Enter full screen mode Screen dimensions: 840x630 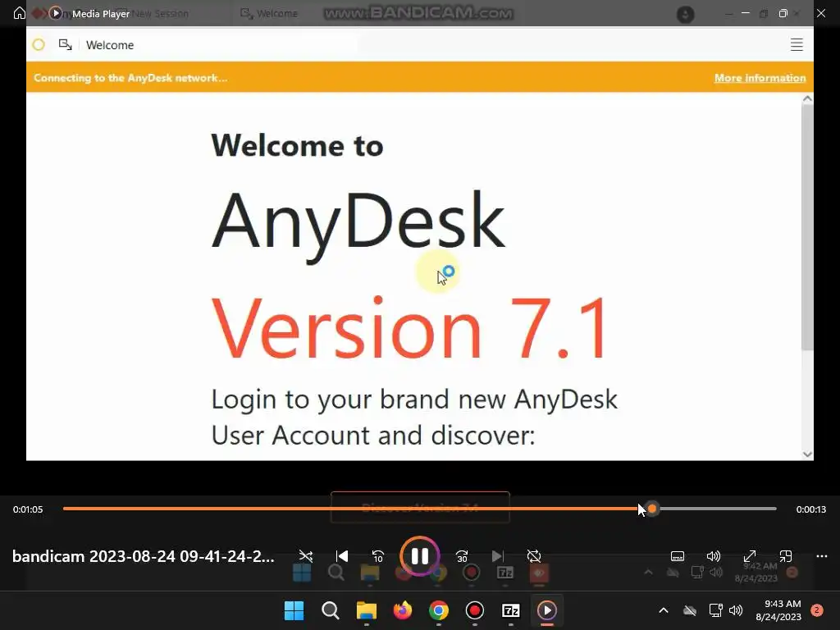750,556
